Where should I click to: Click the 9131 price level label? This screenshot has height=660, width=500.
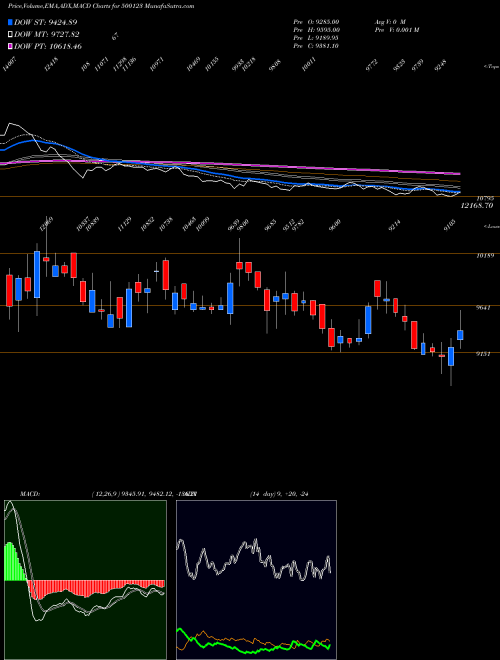[483, 354]
